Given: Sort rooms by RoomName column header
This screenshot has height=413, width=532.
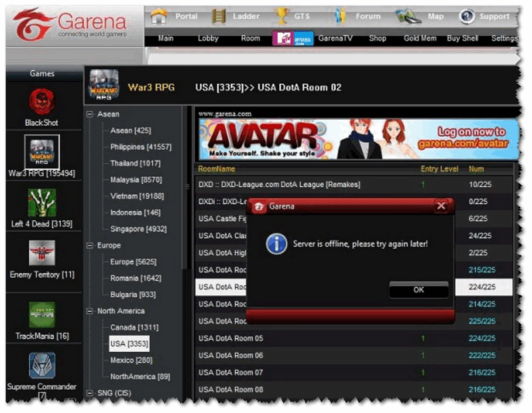Looking at the screenshot, I should click(x=217, y=169).
